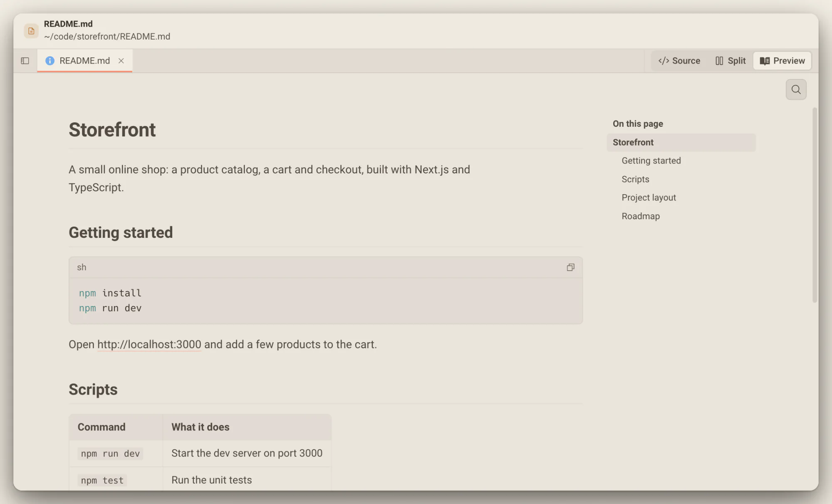The image size is (832, 504).
Task: Select the README.md tab
Action: pyautogui.click(x=84, y=61)
